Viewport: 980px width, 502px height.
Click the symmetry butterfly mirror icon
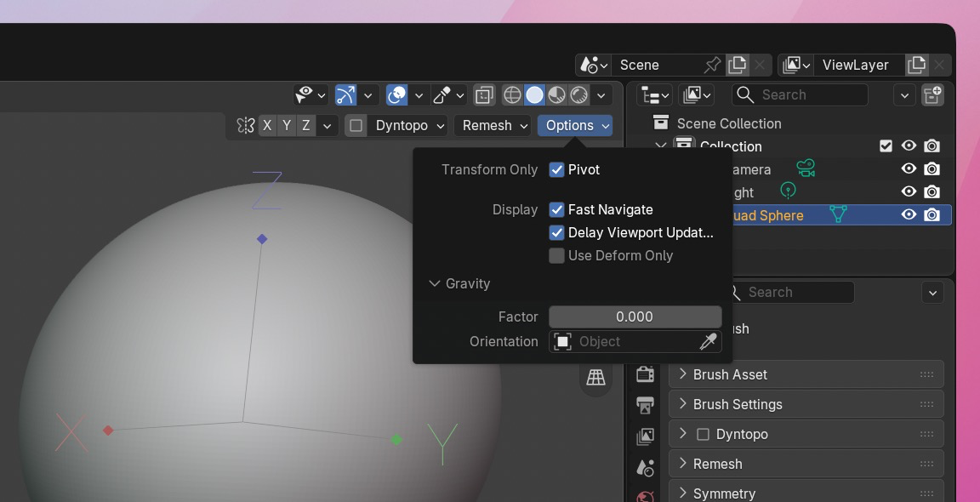[245, 126]
